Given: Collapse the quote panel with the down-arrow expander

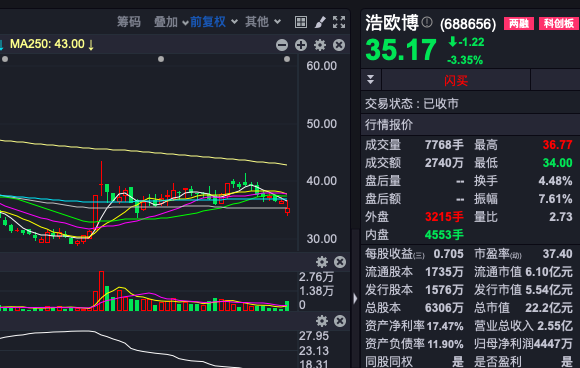Looking at the screenshot, I should (x=371, y=80).
